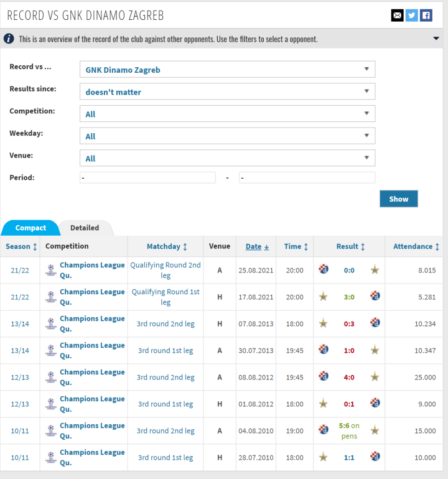The image size is (448, 479).
Task: Click the email share icon
Action: 397,16
